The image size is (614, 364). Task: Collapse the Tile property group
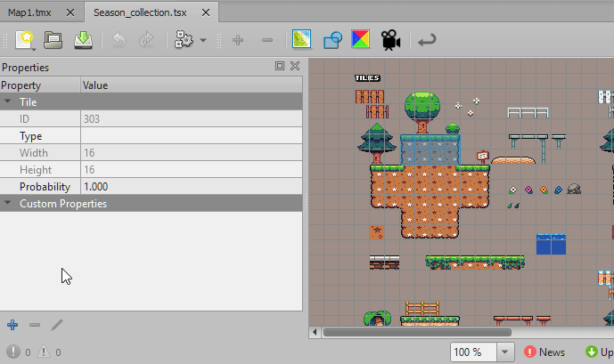[x=8, y=102]
